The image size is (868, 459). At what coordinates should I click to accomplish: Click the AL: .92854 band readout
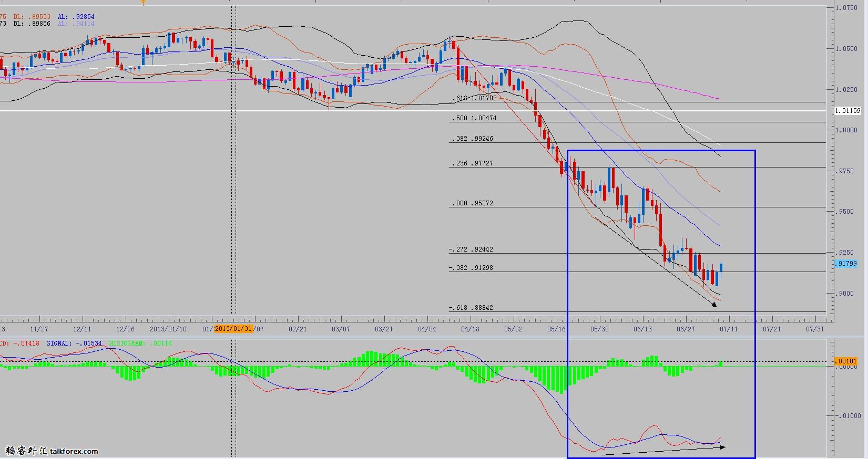pyautogui.click(x=76, y=17)
